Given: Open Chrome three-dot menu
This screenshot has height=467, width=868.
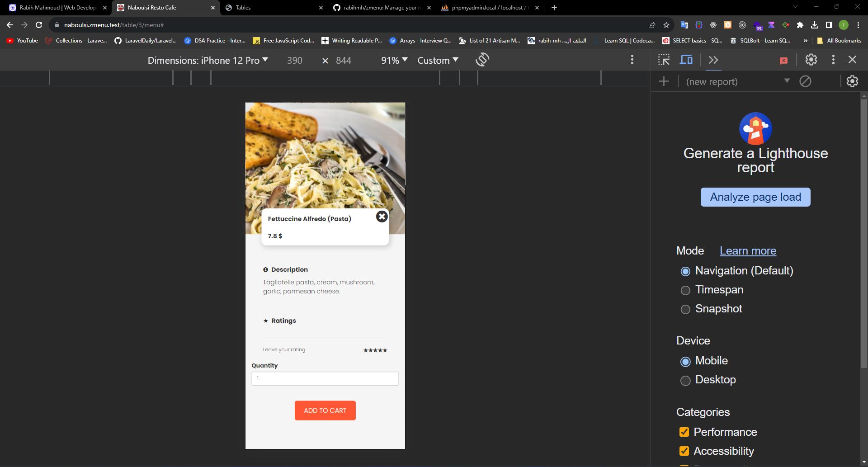Looking at the screenshot, I should pyautogui.click(x=858, y=25).
